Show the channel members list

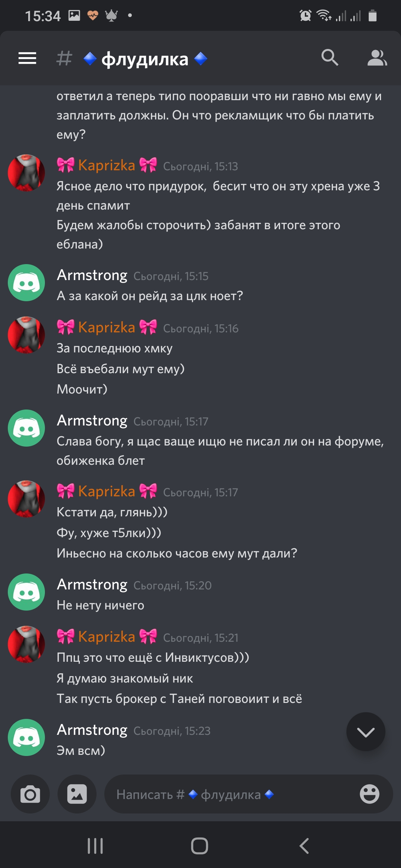377,58
